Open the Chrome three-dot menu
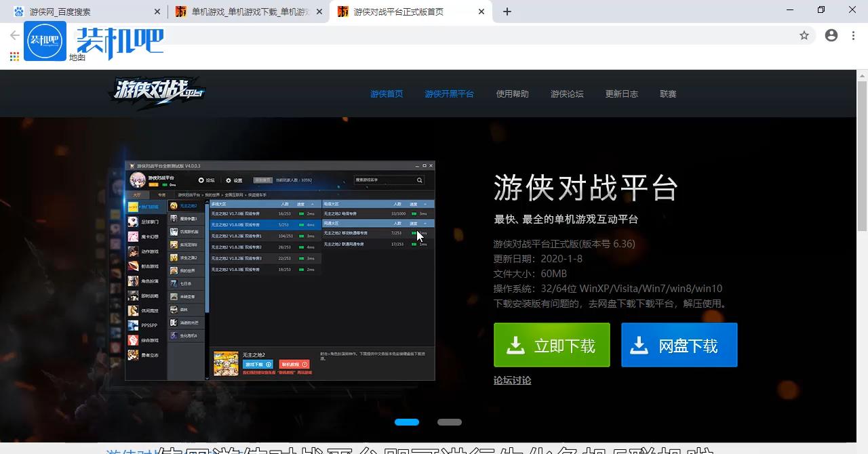The width and height of the screenshot is (868, 454). (x=854, y=35)
